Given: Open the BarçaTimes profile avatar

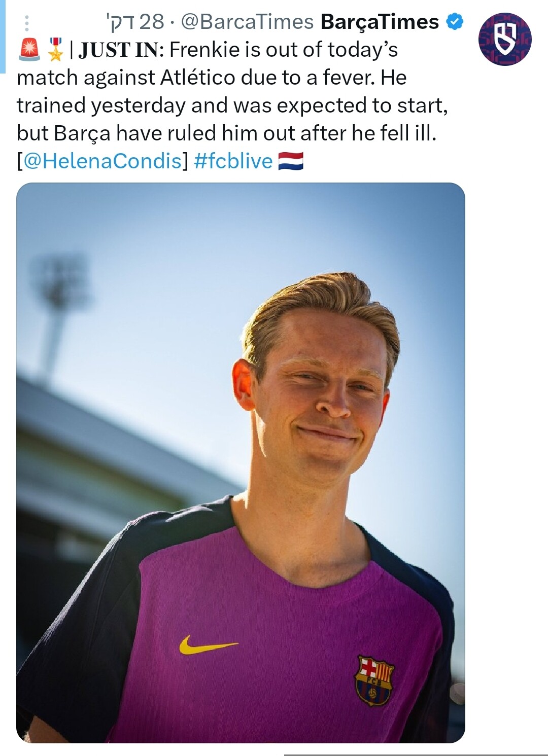Looking at the screenshot, I should tap(504, 39).
